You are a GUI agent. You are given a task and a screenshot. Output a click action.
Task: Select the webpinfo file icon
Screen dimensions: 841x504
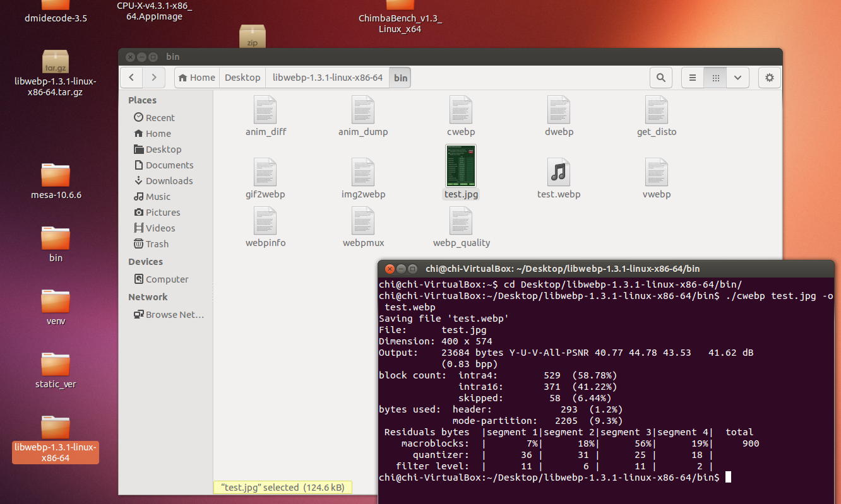tap(265, 221)
